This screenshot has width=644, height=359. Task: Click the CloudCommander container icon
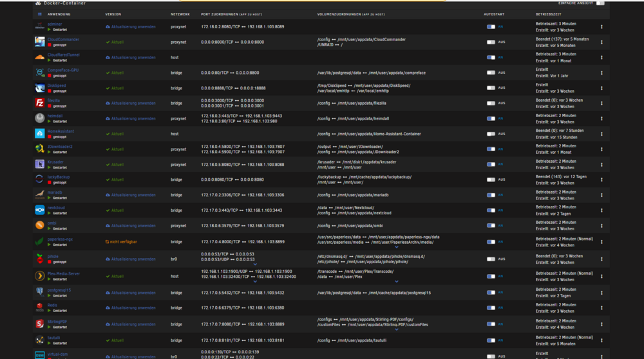(39, 42)
